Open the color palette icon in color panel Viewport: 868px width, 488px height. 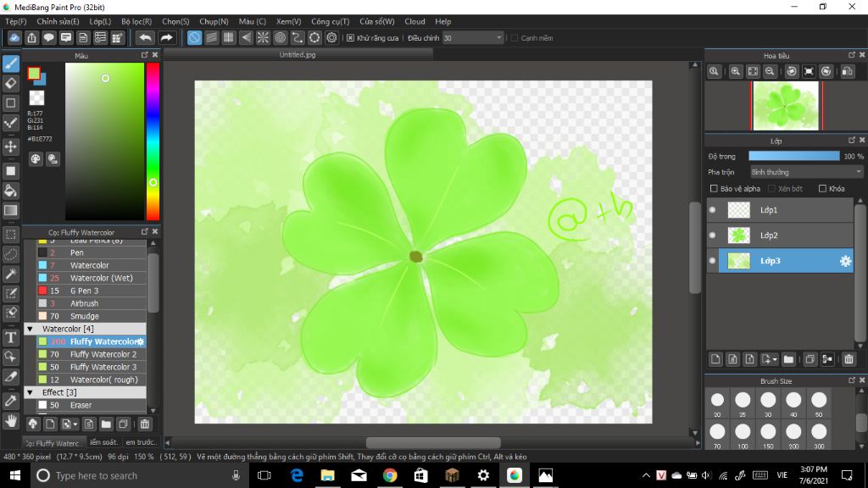point(36,159)
